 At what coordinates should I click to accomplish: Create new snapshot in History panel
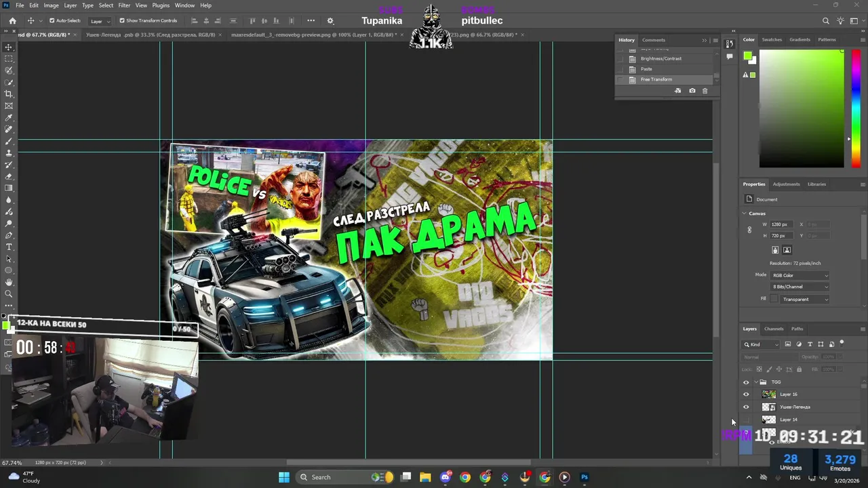point(692,91)
